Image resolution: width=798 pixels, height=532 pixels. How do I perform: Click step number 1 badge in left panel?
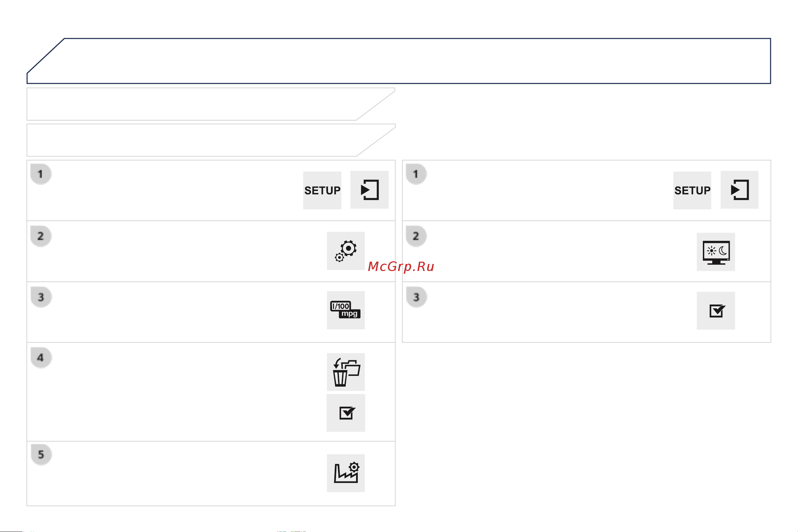point(41,174)
